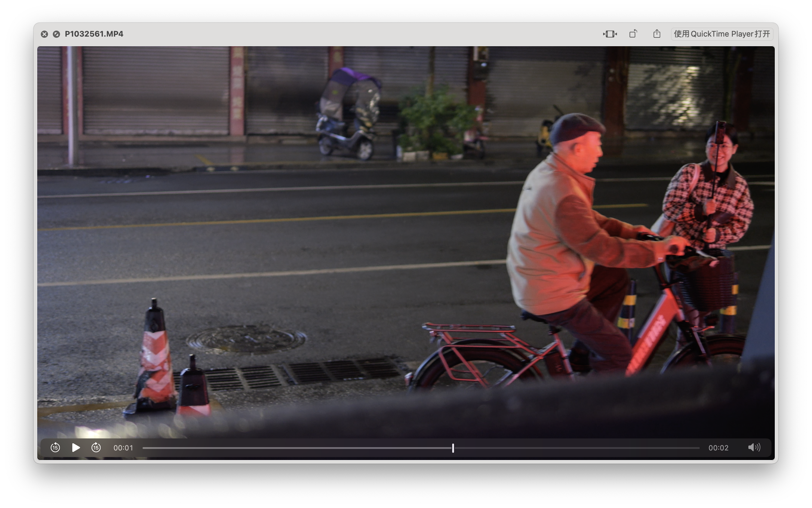
Task: Click the round manhole cover in the video
Action: [x=245, y=339]
